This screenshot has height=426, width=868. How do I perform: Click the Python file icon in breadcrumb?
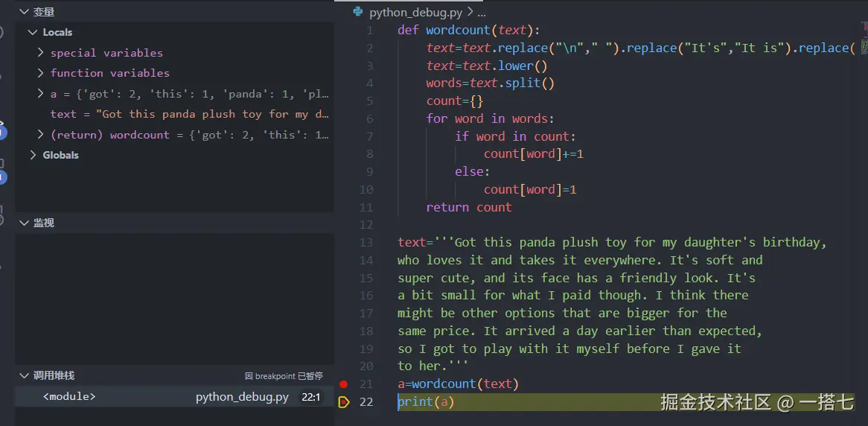pyautogui.click(x=358, y=12)
